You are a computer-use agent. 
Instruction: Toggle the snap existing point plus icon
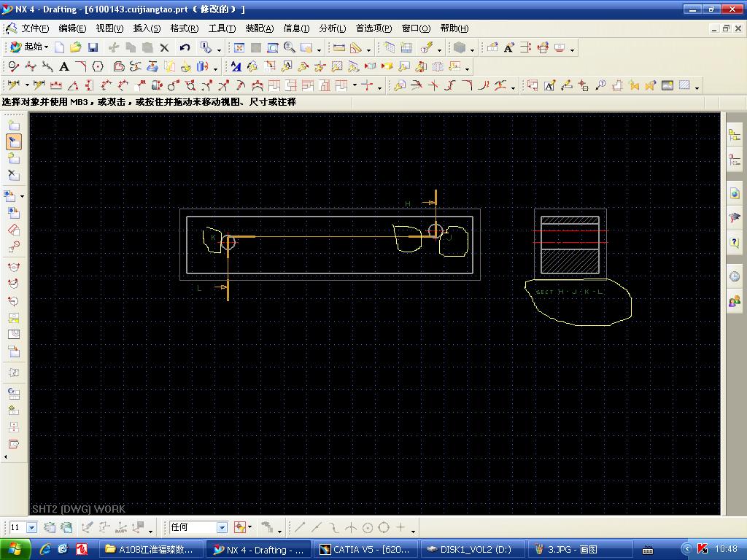tap(400, 527)
